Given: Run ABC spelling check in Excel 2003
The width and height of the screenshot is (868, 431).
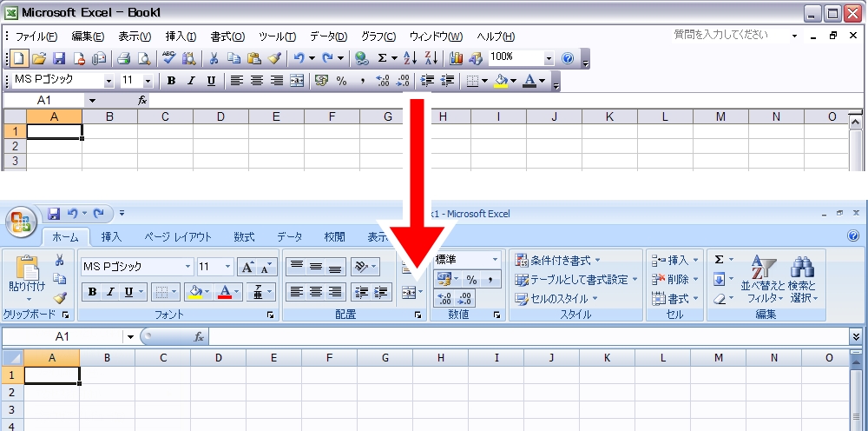Looking at the screenshot, I should (168, 57).
